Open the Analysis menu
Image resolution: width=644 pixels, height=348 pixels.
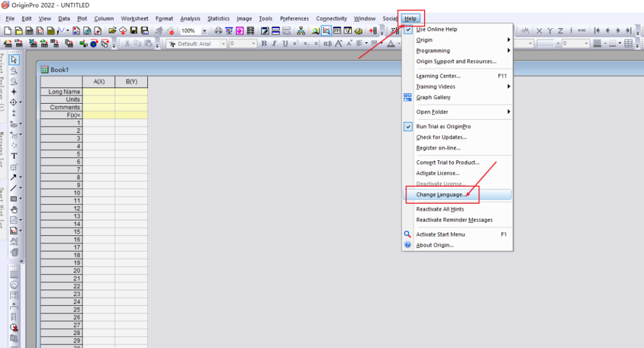pos(190,18)
